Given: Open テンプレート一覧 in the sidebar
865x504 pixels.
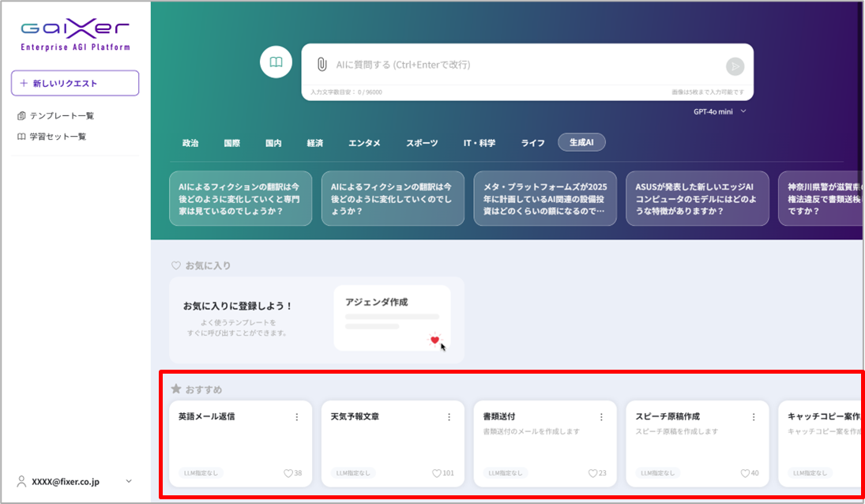Looking at the screenshot, I should pos(62,116).
